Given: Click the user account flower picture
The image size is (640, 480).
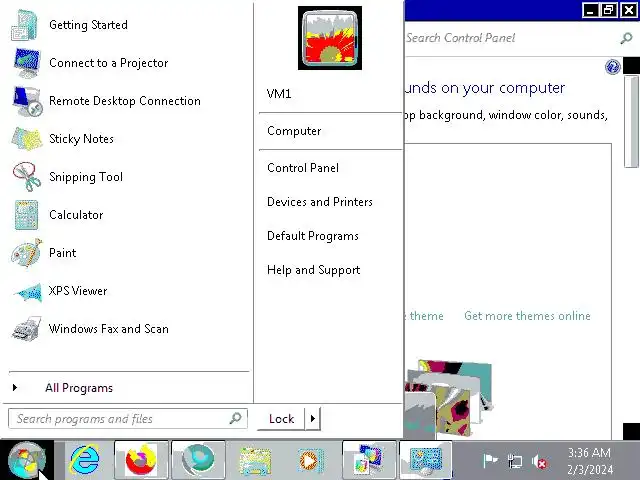Looking at the screenshot, I should pos(330,38).
